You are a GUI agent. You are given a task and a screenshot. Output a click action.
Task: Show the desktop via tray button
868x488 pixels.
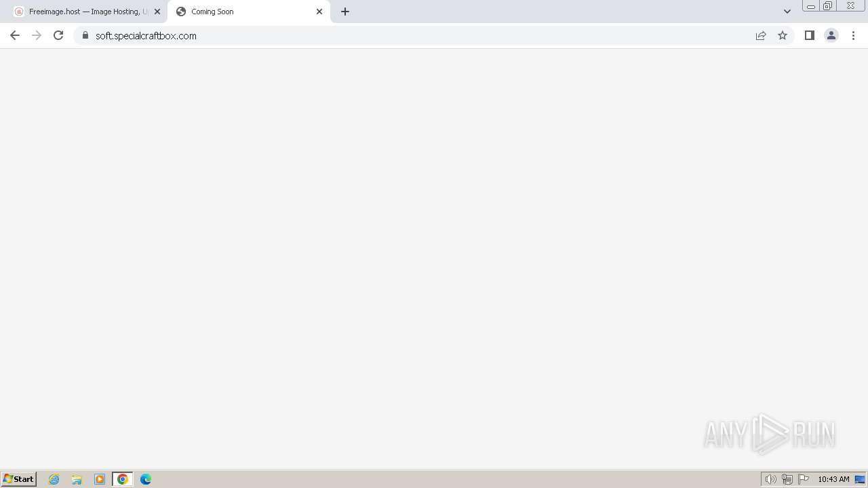click(x=861, y=479)
